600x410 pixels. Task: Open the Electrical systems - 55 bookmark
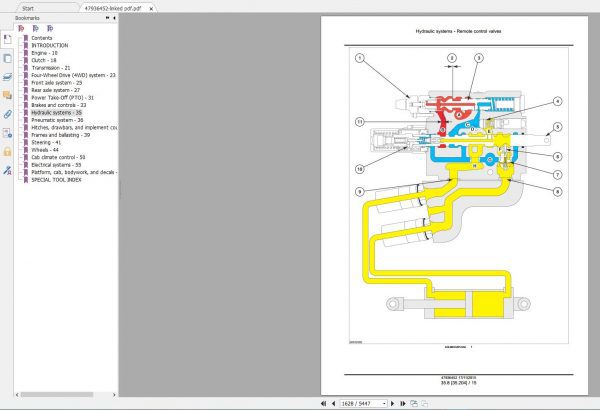pos(56,165)
